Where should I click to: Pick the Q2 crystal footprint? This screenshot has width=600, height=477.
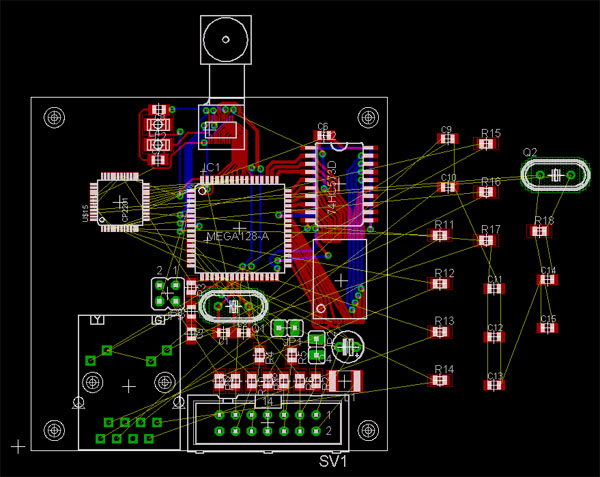[x=554, y=175]
